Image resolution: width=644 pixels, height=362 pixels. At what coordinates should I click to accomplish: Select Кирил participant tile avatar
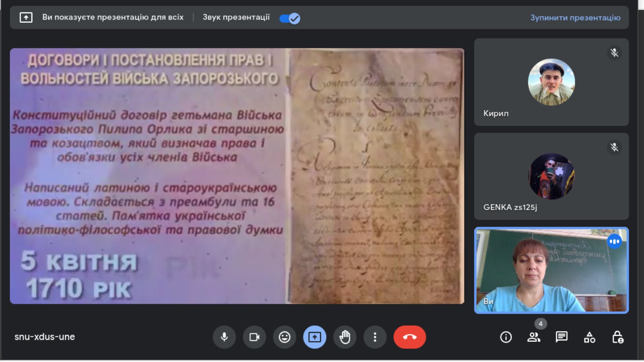tap(551, 82)
